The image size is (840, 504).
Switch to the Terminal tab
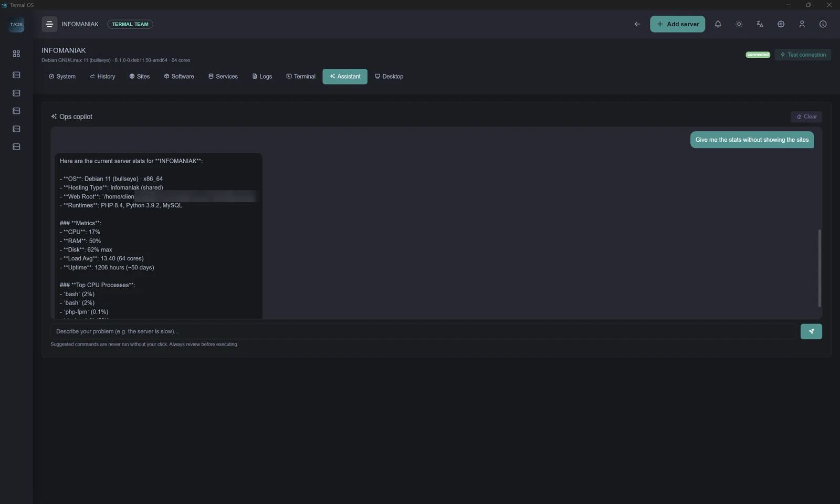tap(301, 77)
